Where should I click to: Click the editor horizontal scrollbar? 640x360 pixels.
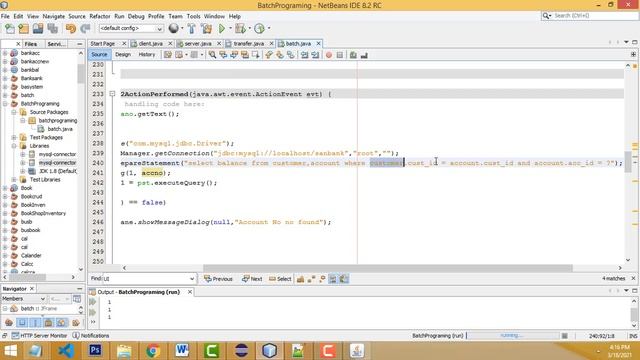click(388, 268)
